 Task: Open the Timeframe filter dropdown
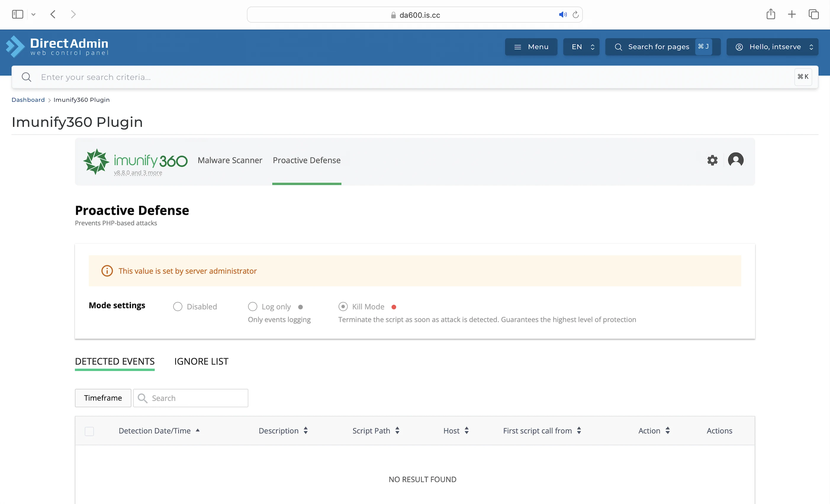tap(103, 398)
